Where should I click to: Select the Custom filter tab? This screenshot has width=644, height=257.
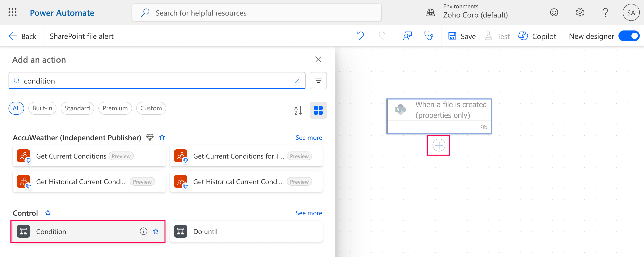[x=151, y=108]
